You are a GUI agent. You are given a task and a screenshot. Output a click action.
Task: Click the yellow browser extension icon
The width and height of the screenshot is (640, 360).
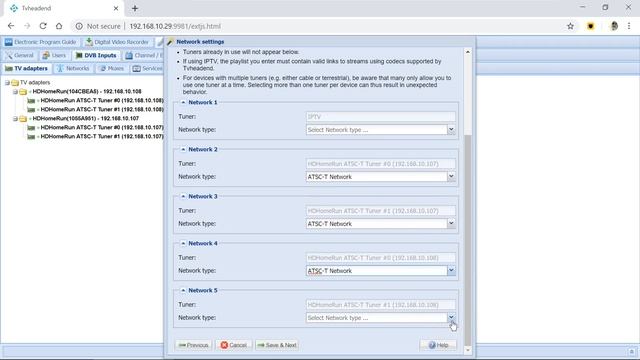591,26
